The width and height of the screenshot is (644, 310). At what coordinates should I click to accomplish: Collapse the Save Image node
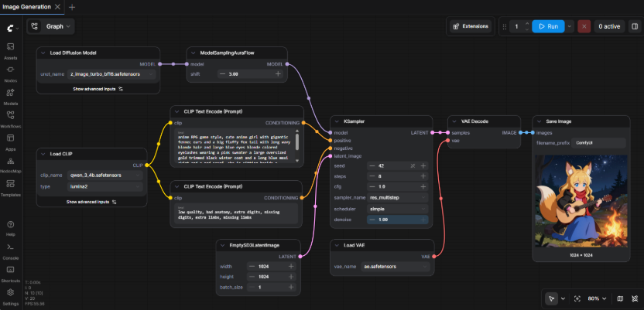pos(539,122)
